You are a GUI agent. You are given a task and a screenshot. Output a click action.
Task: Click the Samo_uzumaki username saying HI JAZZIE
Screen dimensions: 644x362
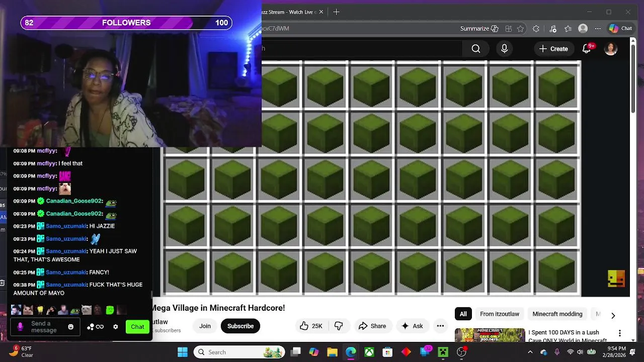tap(66, 226)
